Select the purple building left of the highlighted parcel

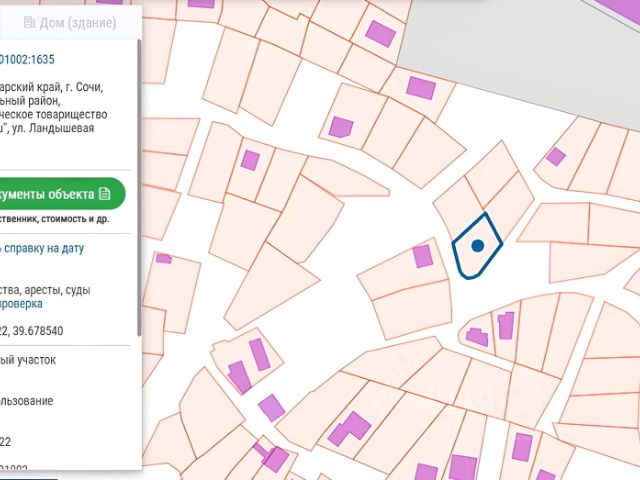tap(423, 256)
